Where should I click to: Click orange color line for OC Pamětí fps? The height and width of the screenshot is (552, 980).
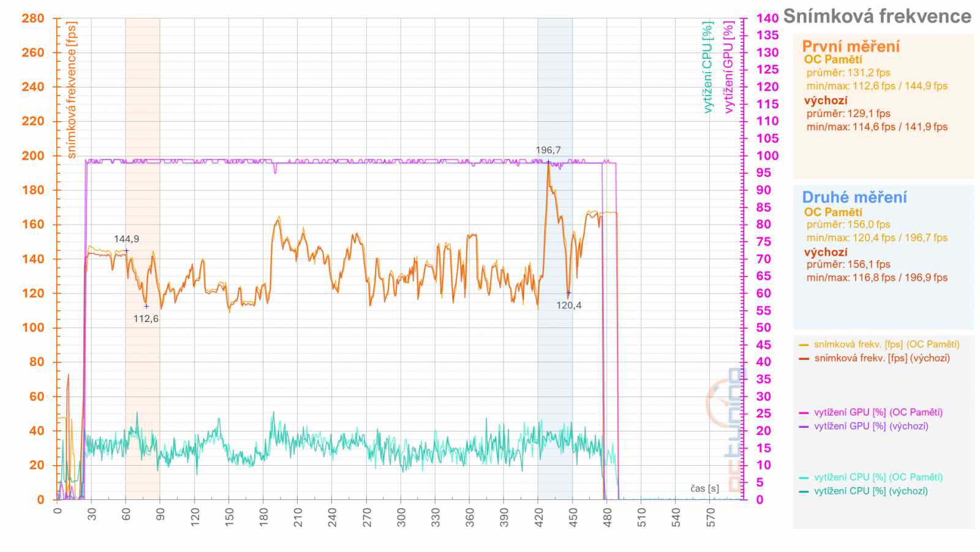coord(804,345)
